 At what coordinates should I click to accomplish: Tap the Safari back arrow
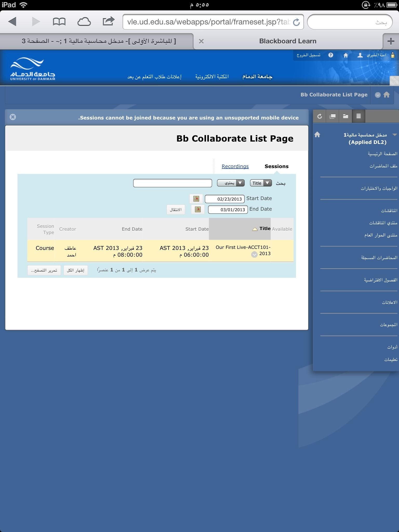click(12, 22)
